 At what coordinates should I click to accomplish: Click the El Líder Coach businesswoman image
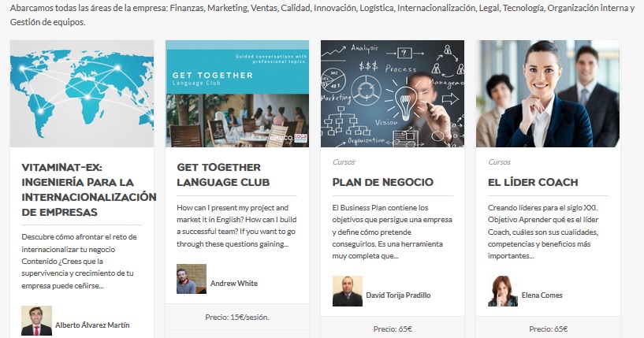[x=548, y=94]
